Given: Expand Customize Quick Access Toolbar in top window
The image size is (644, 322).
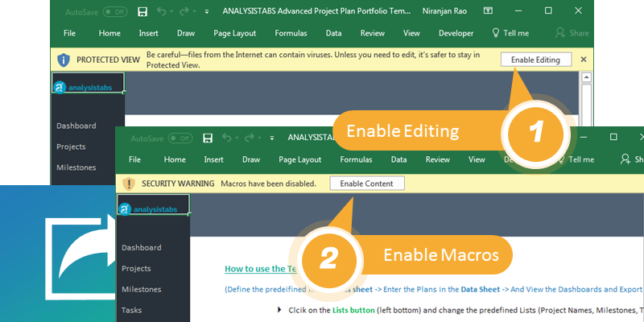Looking at the screenshot, I should (207, 12).
